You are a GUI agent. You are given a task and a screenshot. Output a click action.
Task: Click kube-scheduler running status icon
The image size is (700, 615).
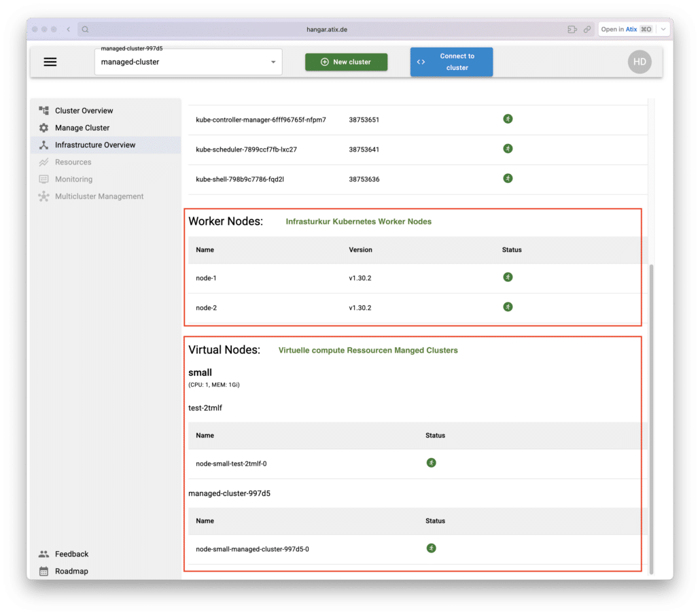(508, 149)
